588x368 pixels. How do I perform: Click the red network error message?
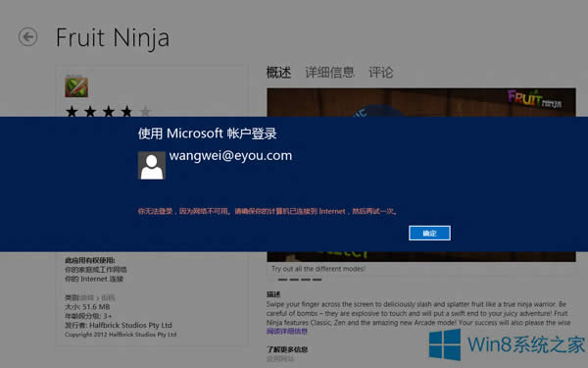(x=268, y=211)
